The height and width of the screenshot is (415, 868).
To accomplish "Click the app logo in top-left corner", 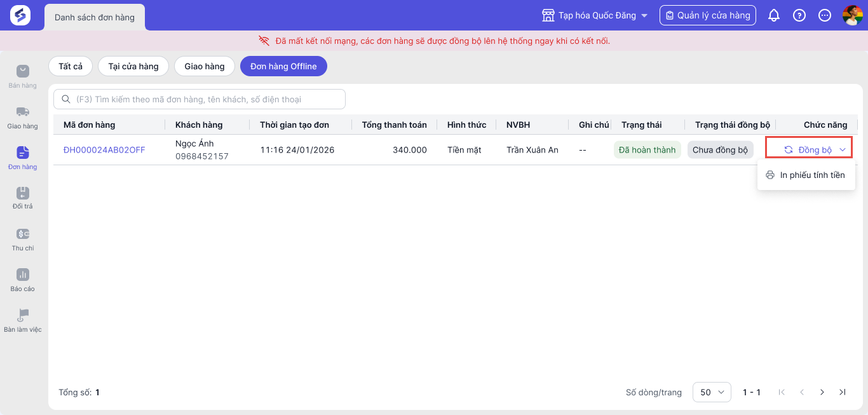I will click(20, 15).
